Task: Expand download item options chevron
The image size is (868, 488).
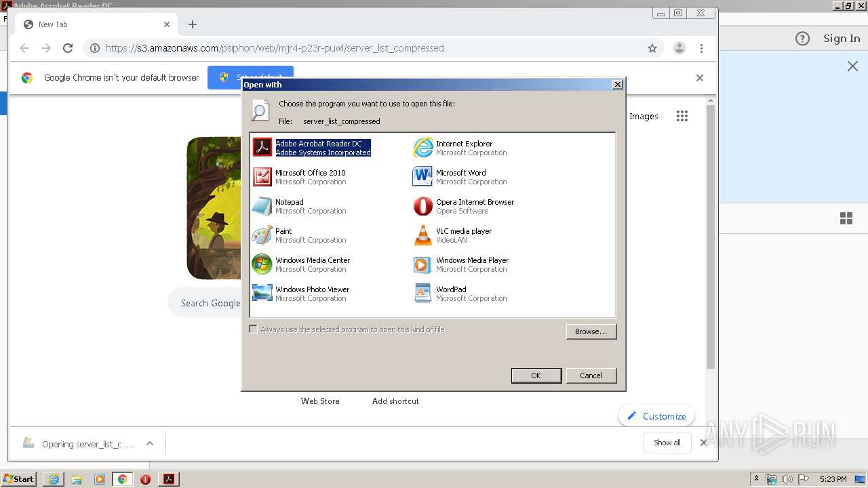Action: pyautogui.click(x=150, y=444)
